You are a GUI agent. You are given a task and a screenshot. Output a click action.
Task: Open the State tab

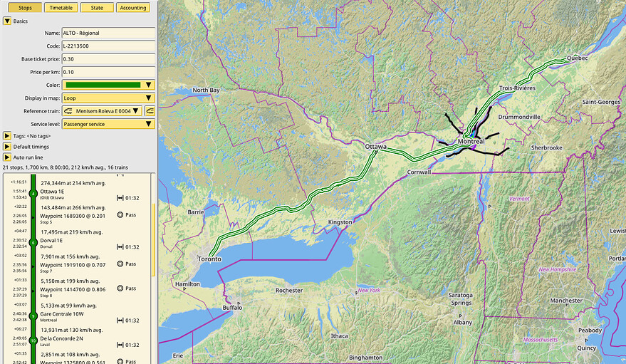pos(97,8)
